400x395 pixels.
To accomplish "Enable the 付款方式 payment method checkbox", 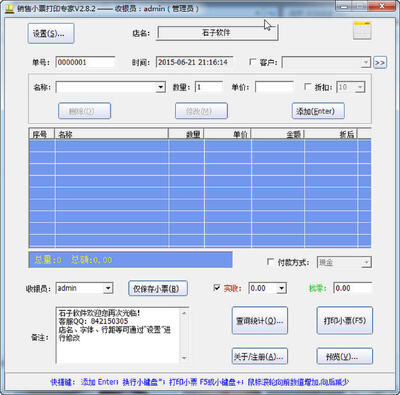I will 271,262.
